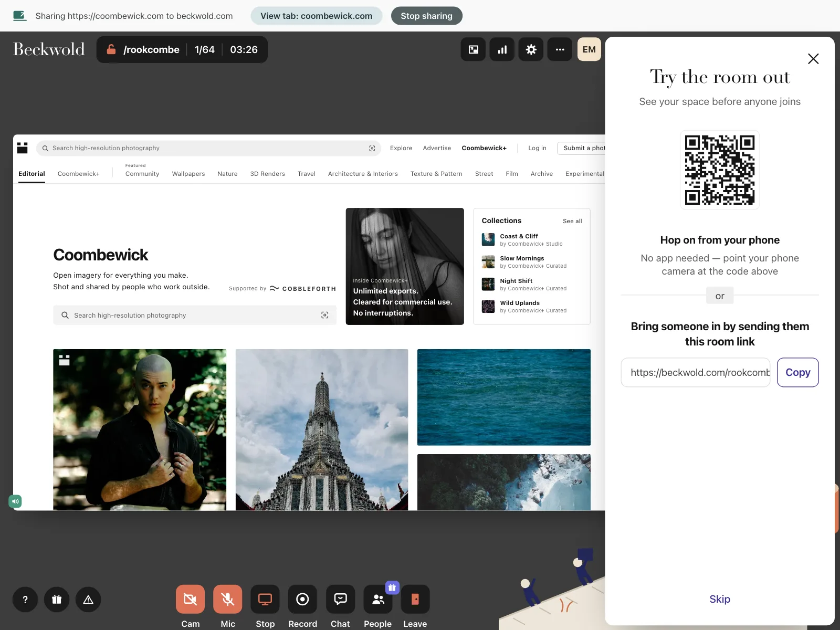
Task: Click the visual search icon in top search bar
Action: coord(372,148)
